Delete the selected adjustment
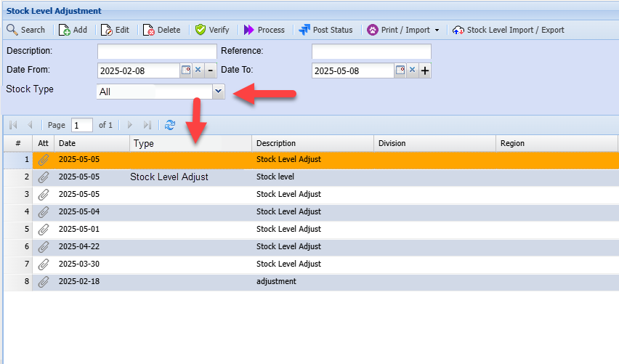Screen dimensions: 619x364 (161, 30)
